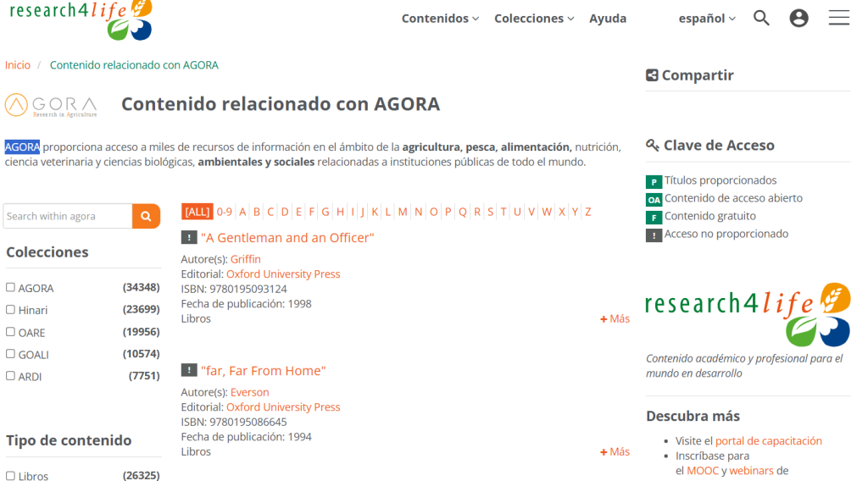868x481 pixels.
Task: Click the Research4Life logo in header
Action: pyautogui.click(x=81, y=19)
